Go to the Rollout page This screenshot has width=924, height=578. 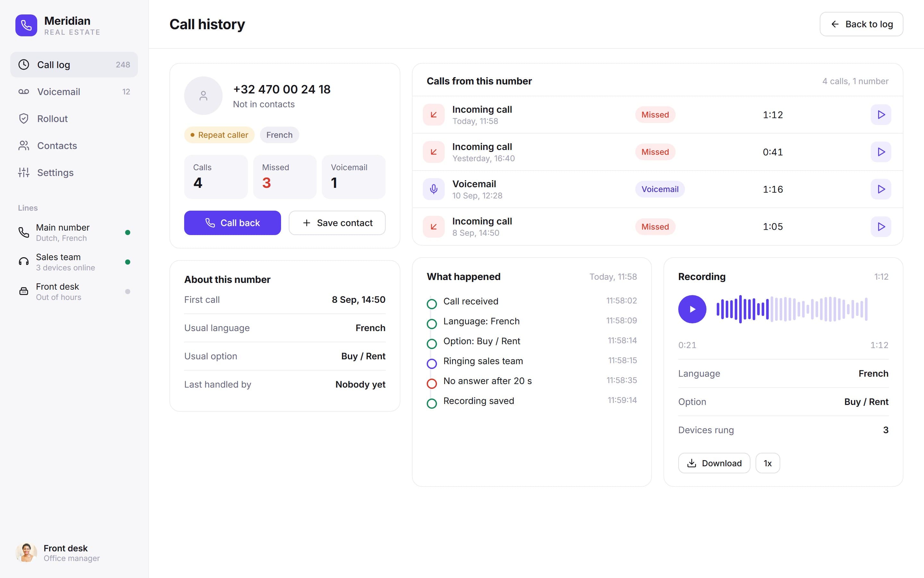pyautogui.click(x=74, y=118)
